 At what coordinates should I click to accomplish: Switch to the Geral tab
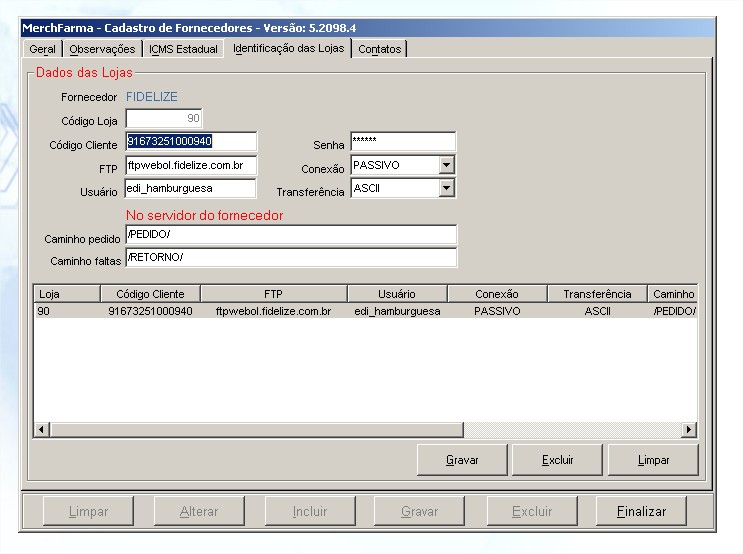tap(42, 49)
